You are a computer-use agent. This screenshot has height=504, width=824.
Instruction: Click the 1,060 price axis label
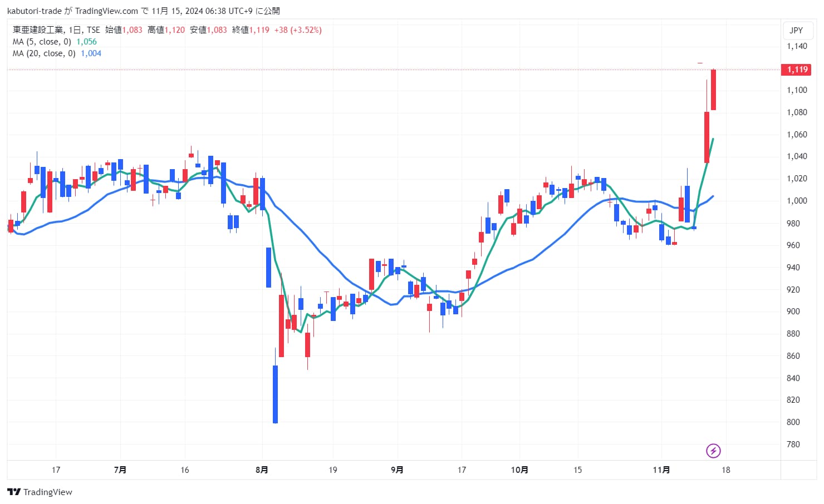click(x=797, y=135)
